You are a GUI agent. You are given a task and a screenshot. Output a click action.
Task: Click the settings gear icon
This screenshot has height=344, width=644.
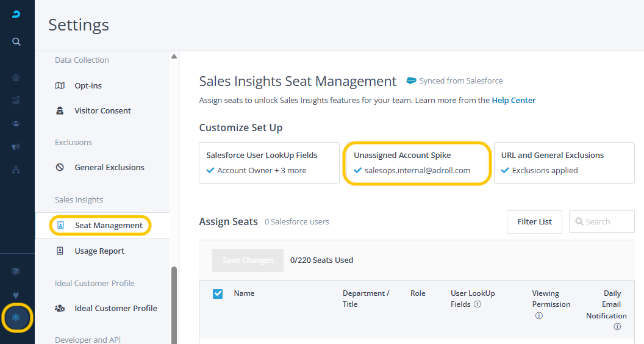pos(16,317)
